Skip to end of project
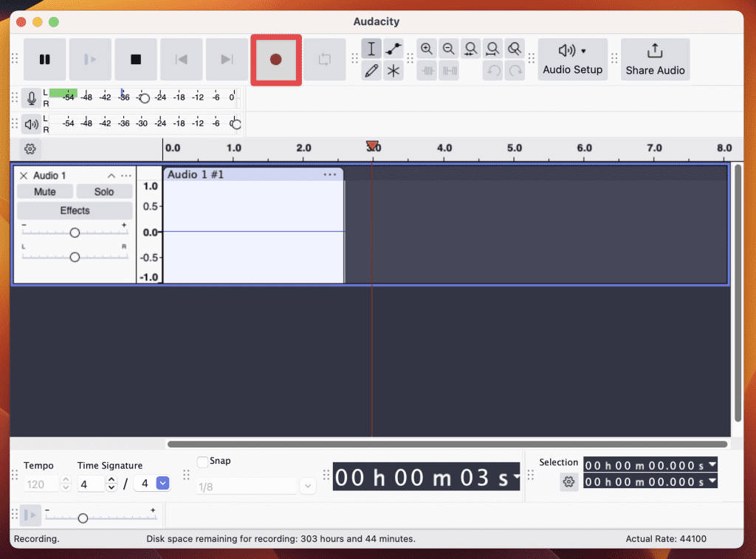756x559 pixels. [227, 59]
